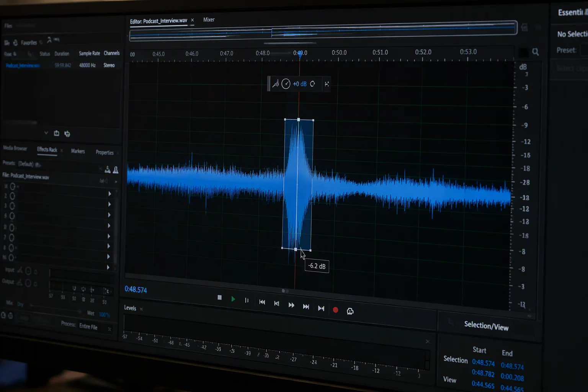Select the Effects Rack tab
The image size is (588, 392).
[x=47, y=149]
